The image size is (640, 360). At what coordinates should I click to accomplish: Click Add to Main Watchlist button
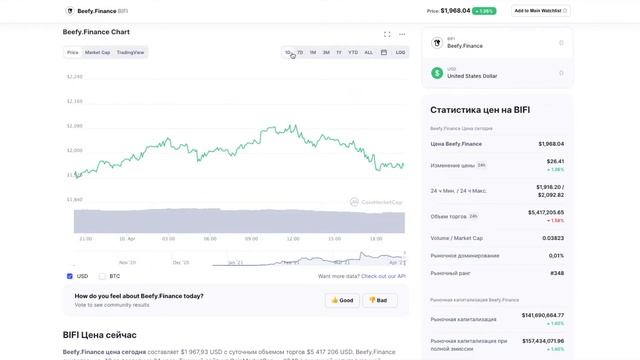point(540,11)
